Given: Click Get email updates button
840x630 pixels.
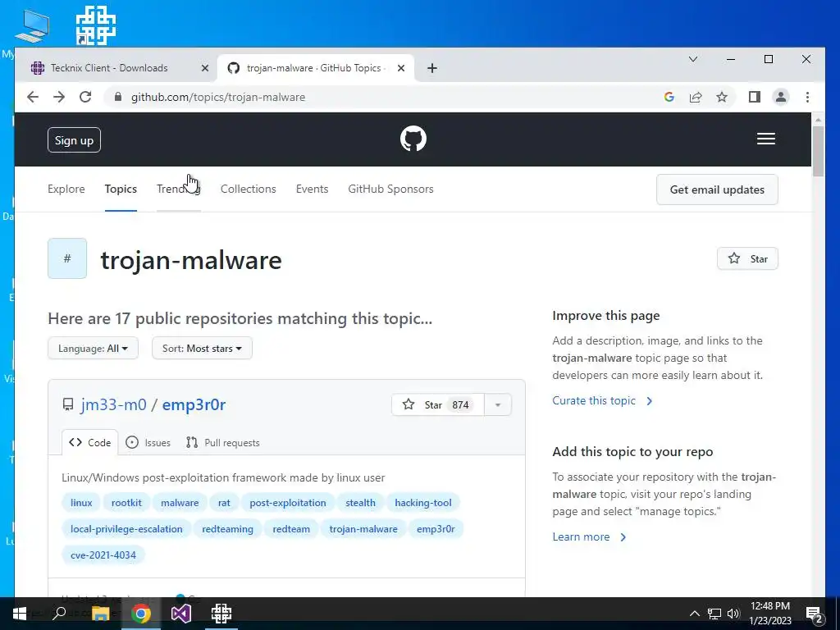Looking at the screenshot, I should [717, 189].
